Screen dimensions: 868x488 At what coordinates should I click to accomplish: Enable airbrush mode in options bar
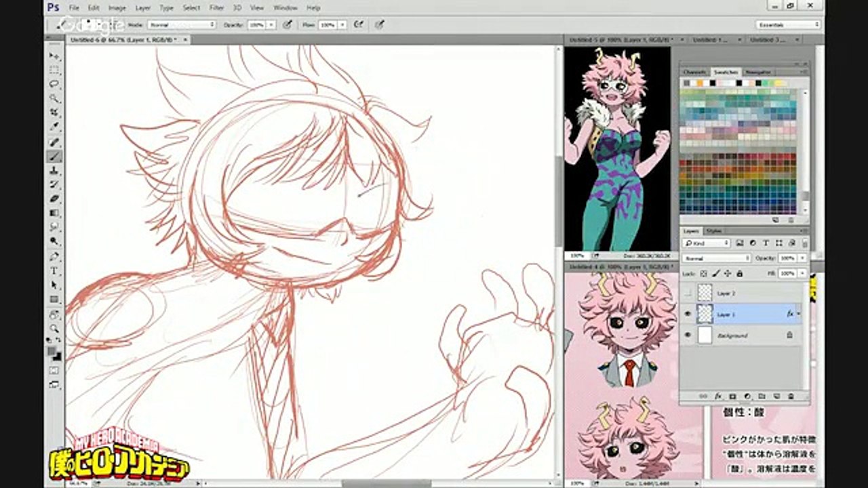coord(359,24)
